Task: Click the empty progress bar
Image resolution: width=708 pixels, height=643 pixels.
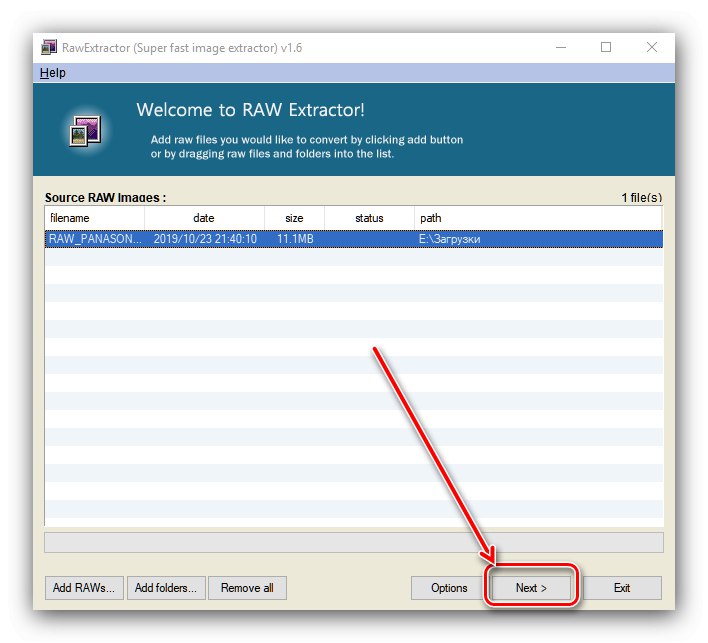Action: 354,542
